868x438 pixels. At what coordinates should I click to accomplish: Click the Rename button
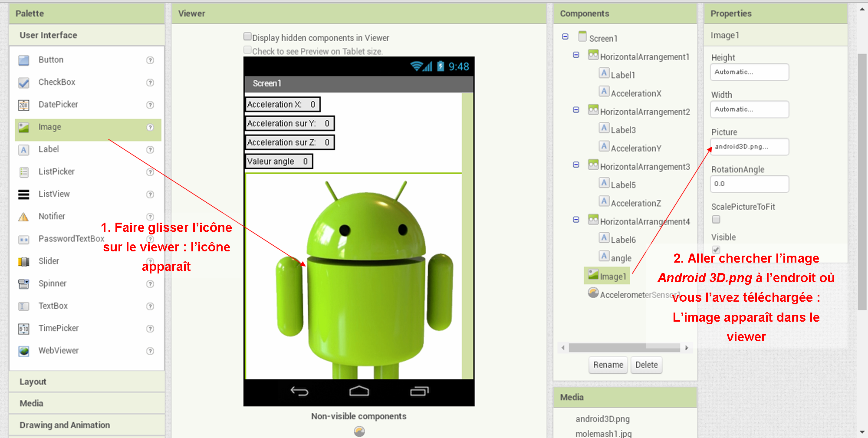coord(608,365)
